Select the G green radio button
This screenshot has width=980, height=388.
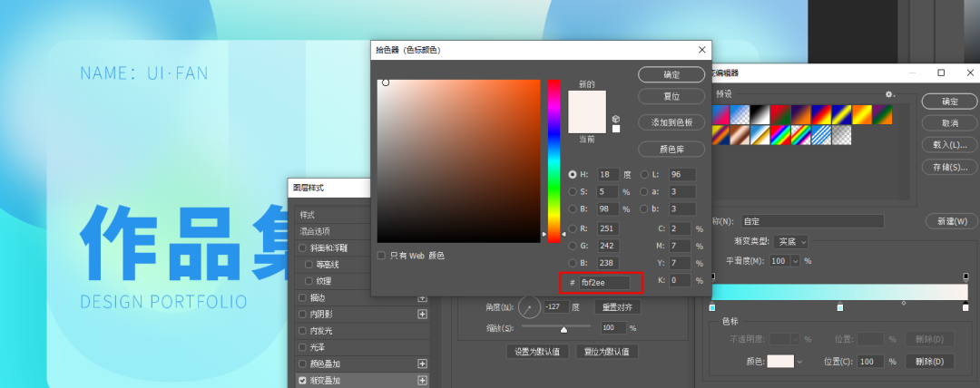(573, 246)
